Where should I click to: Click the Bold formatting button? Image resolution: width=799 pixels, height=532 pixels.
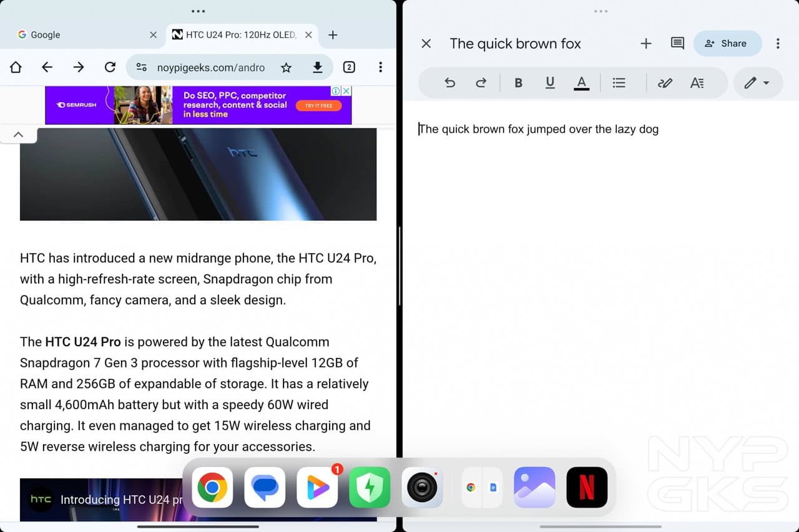point(518,83)
